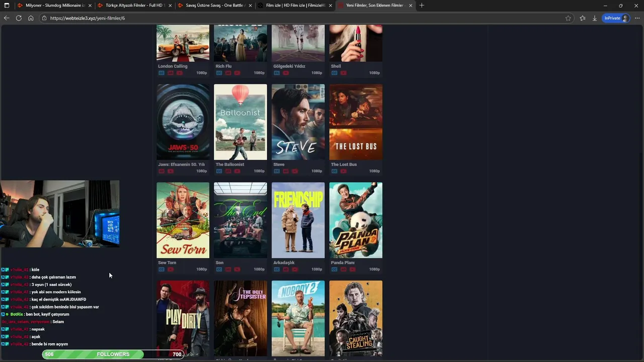The height and width of the screenshot is (362, 644).
Task: Click the CC subtitle icon under Arkadaşlık
Action: click(277, 269)
